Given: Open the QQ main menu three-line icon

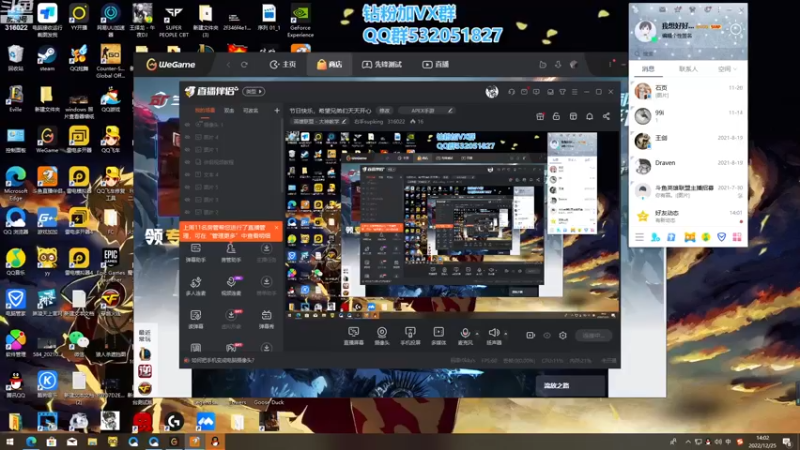Looking at the screenshot, I should click(x=639, y=237).
